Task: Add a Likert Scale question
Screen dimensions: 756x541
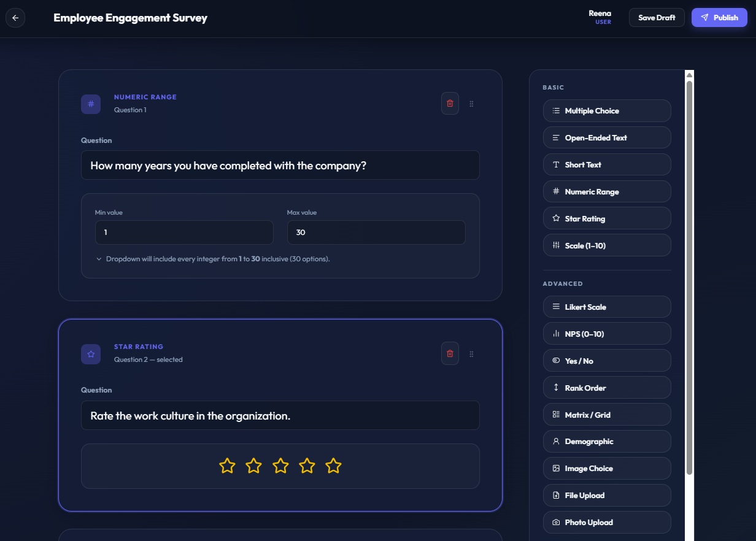Action: (607, 307)
